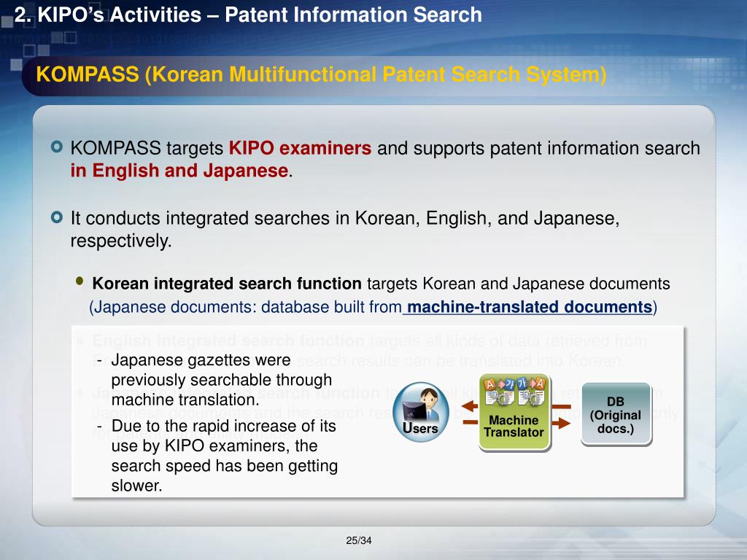Click the text 'and supports patent information search'
Image resolution: width=747 pixels, height=560 pixels.
538,148
